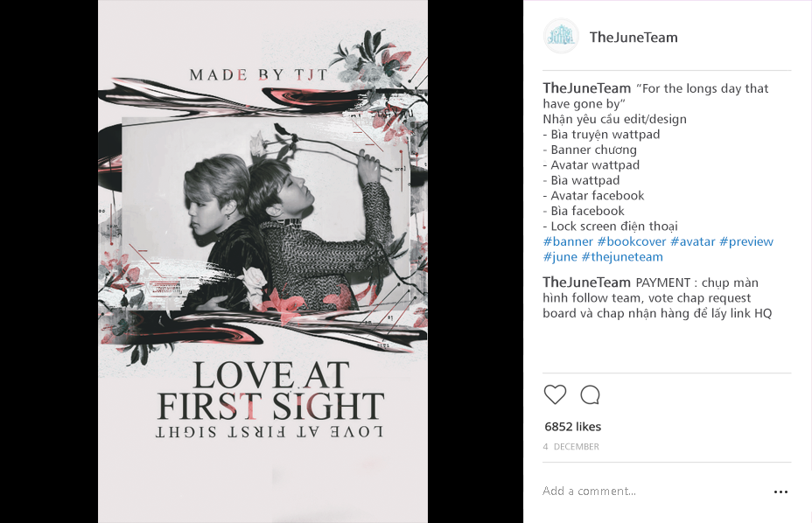Open comments via speech bubble icon
Viewport: 812px width, 523px height.
590,394
